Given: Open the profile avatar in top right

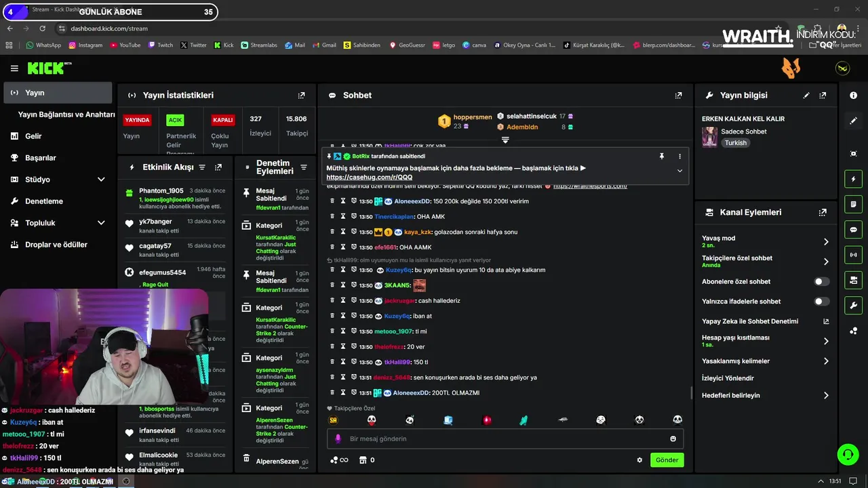Looking at the screenshot, I should (842, 68).
